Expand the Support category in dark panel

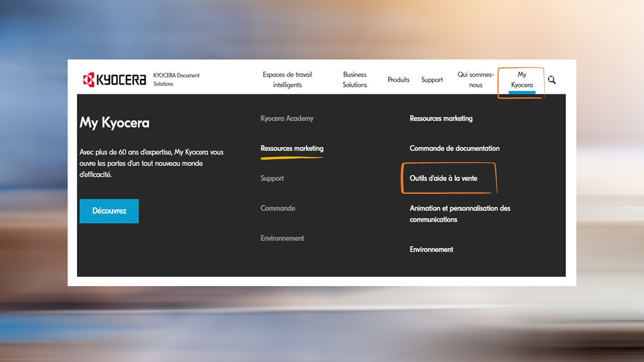click(272, 179)
